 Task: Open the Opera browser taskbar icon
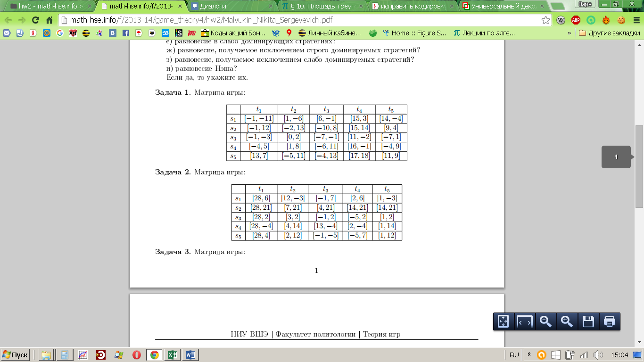pyautogui.click(x=136, y=355)
